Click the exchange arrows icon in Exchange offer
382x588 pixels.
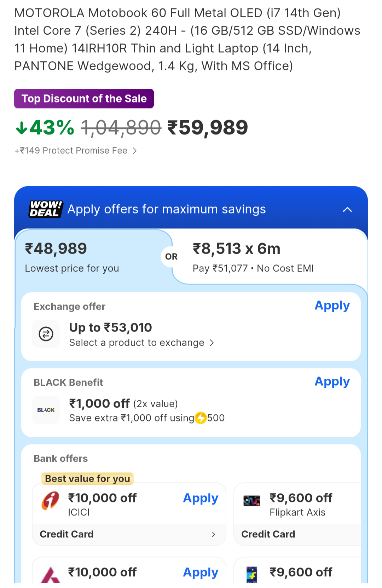click(46, 333)
